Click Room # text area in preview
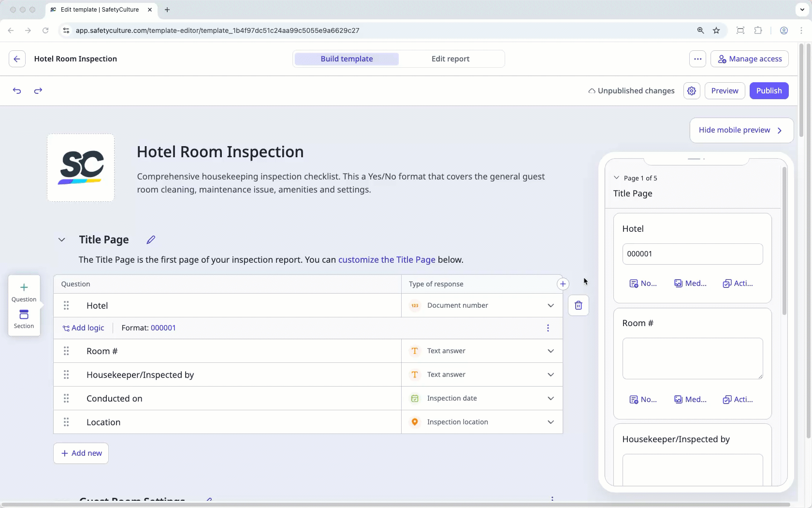 click(x=693, y=359)
